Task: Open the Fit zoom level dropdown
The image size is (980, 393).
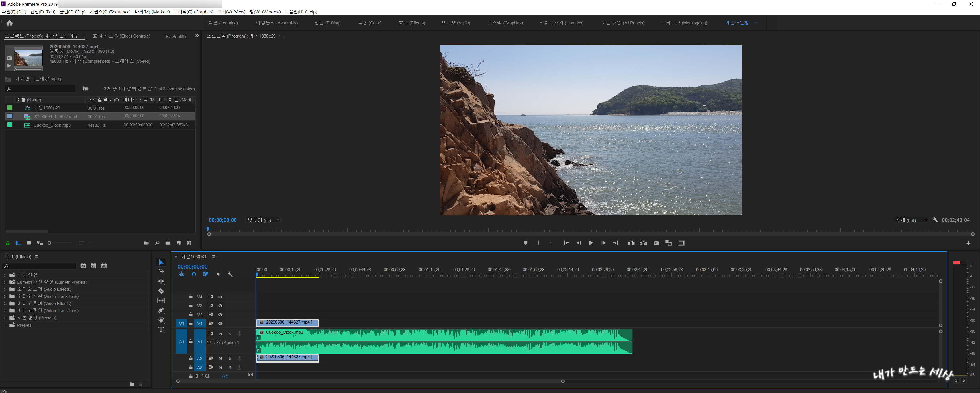Action: [x=263, y=220]
